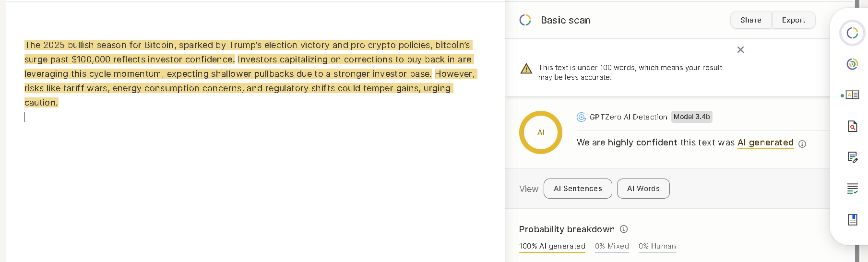
Task: Click the Share button
Action: 751,20
